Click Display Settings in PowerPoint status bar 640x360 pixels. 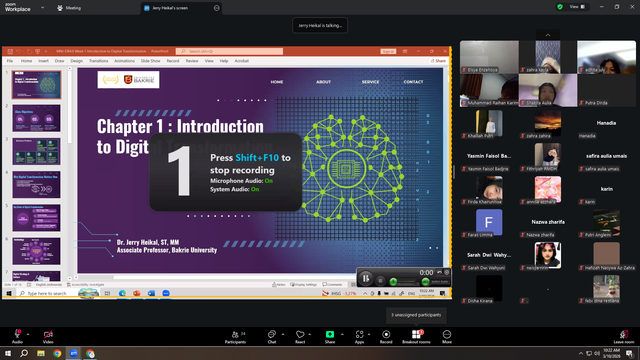[x=304, y=284]
